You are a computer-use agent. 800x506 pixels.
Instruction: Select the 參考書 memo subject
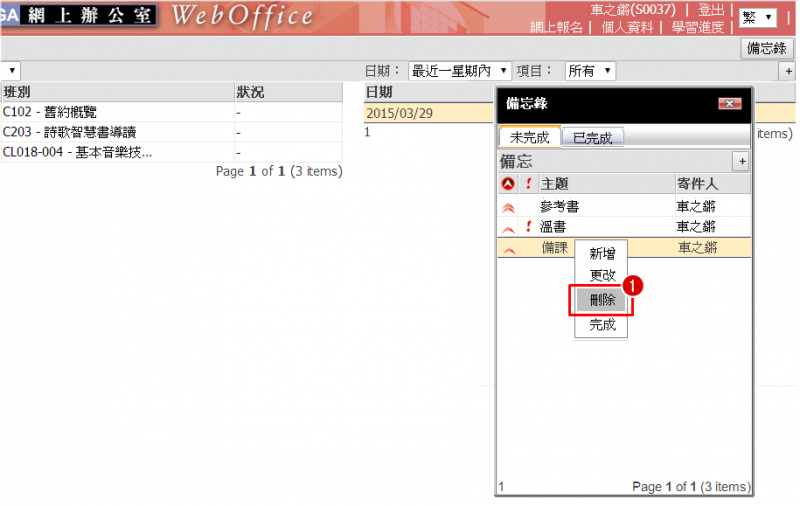[560, 207]
